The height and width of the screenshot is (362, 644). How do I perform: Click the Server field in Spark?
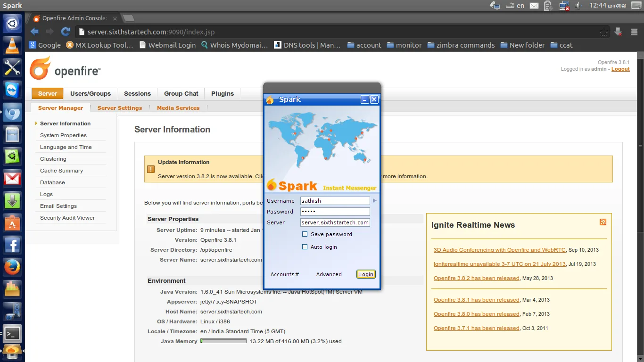click(335, 222)
